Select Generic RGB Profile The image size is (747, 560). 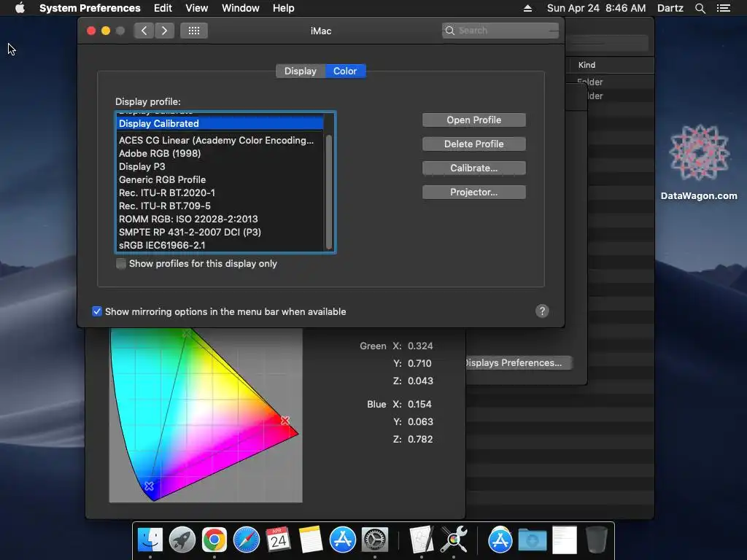coord(220,179)
